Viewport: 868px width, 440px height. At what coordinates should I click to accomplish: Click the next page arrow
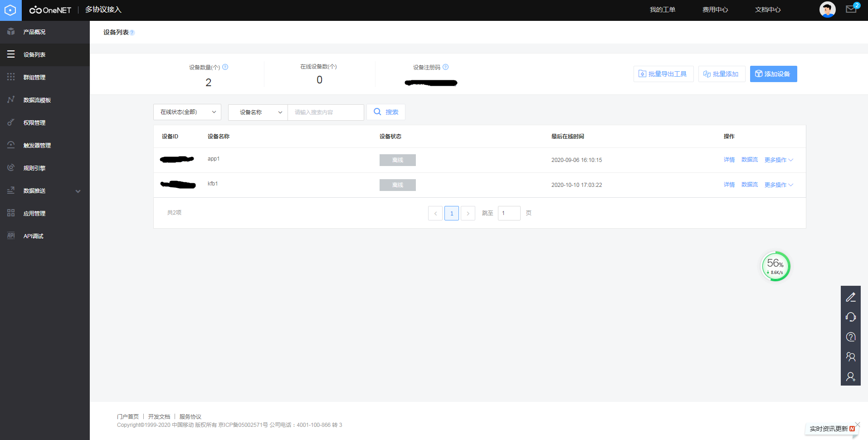pos(468,213)
